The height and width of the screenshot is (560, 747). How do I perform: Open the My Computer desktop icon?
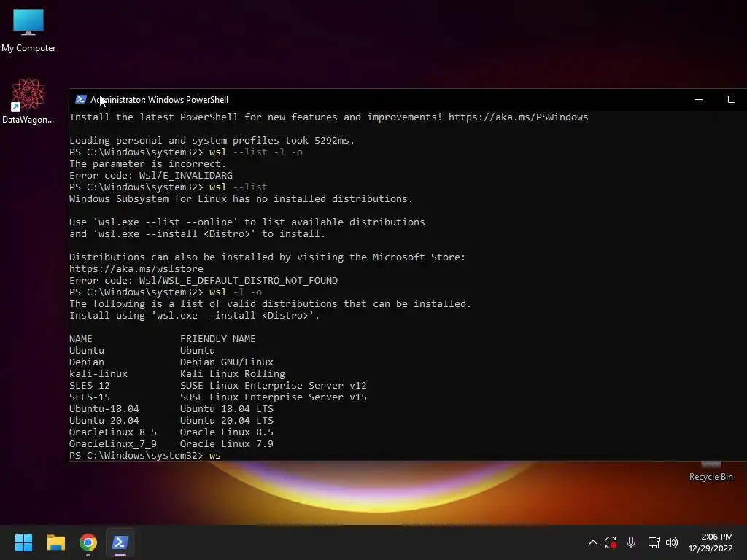(28, 29)
